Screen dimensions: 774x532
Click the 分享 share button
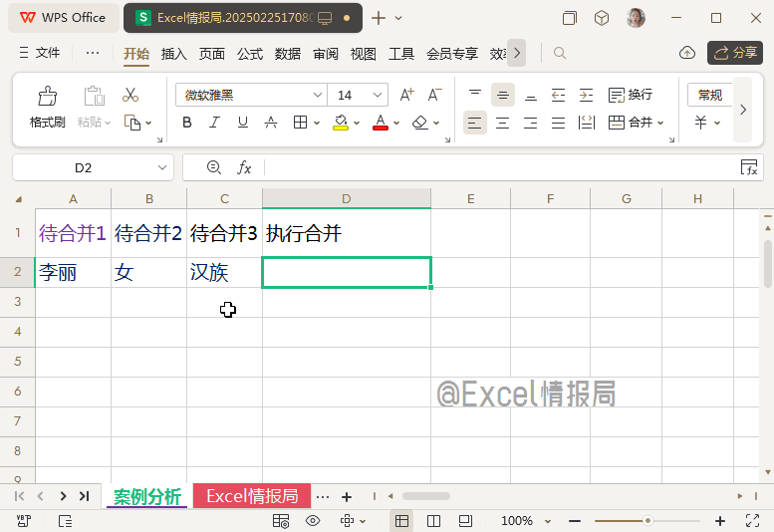click(x=735, y=53)
